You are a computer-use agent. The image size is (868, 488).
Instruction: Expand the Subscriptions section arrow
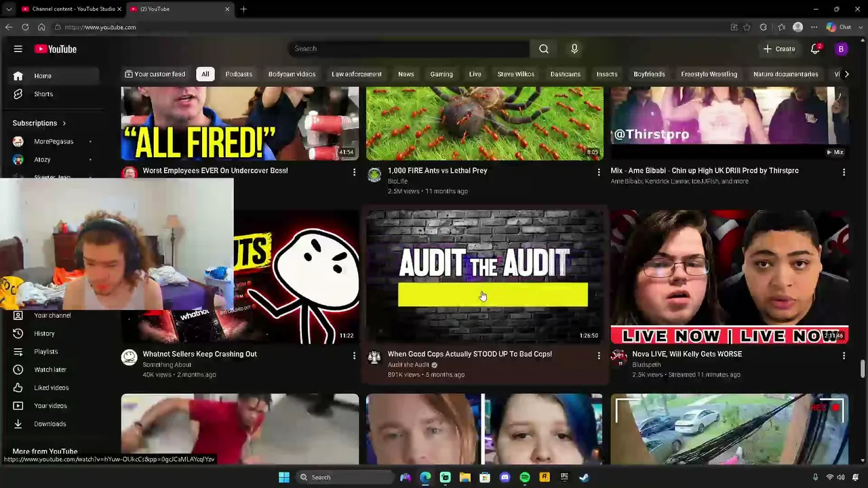point(64,123)
